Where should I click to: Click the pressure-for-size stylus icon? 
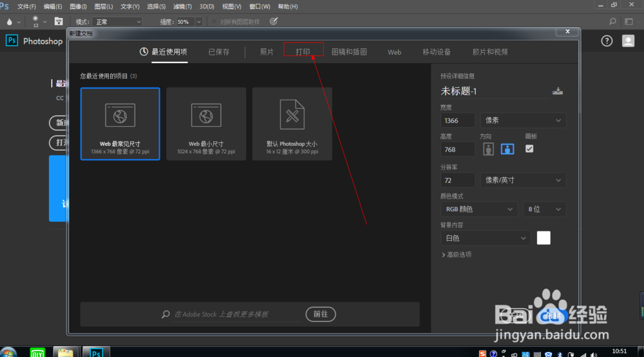(274, 21)
